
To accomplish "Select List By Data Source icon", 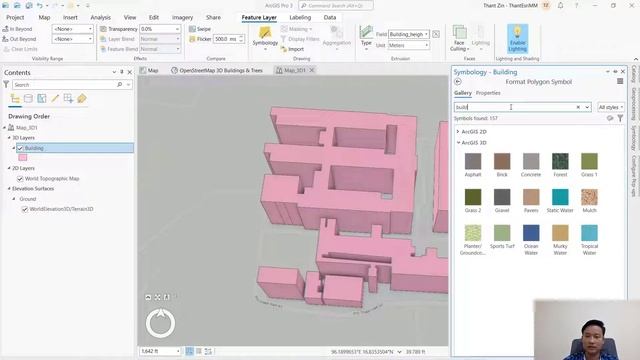I will 28,98.
